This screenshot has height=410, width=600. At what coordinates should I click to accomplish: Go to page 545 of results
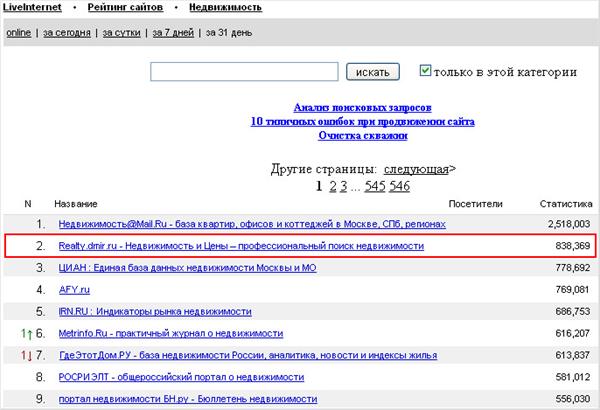pyautogui.click(x=375, y=186)
